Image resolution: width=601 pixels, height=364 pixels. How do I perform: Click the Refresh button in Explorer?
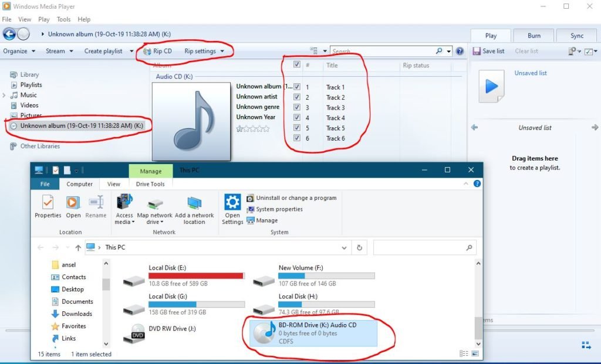click(x=359, y=247)
